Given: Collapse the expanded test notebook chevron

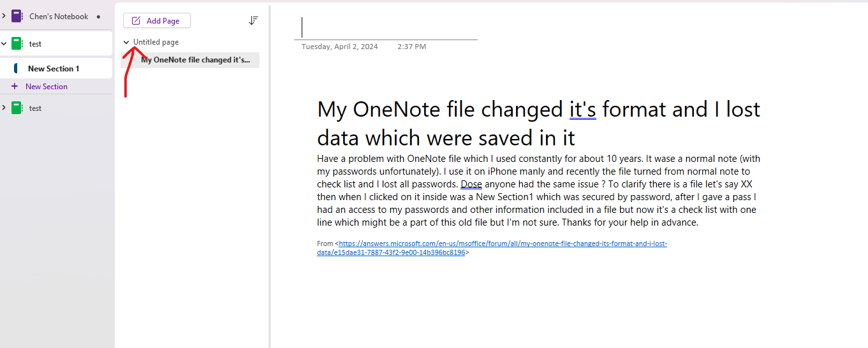Looking at the screenshot, I should pyautogui.click(x=4, y=44).
